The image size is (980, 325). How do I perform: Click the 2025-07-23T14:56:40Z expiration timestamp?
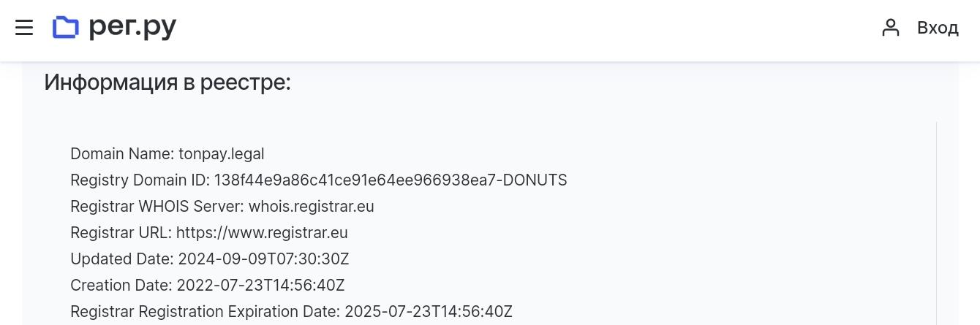click(x=429, y=312)
